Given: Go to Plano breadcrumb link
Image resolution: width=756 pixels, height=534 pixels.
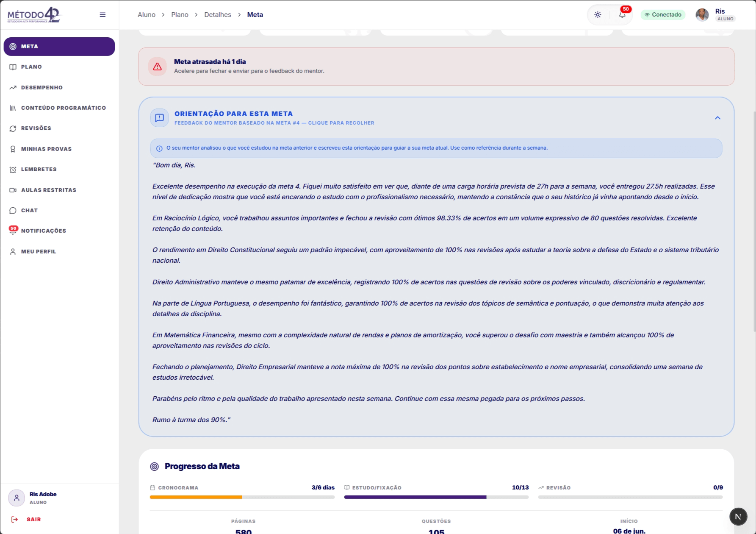Looking at the screenshot, I should pos(180,15).
